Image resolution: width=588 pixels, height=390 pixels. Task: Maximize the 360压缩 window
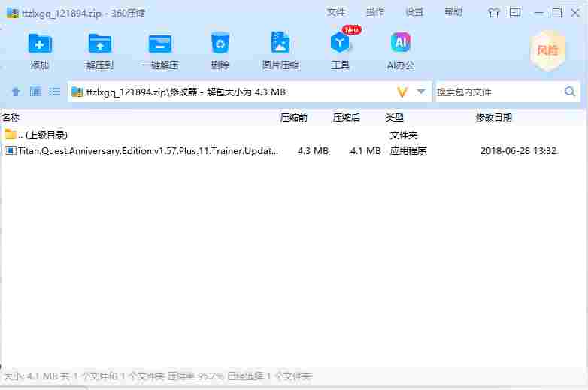click(557, 13)
